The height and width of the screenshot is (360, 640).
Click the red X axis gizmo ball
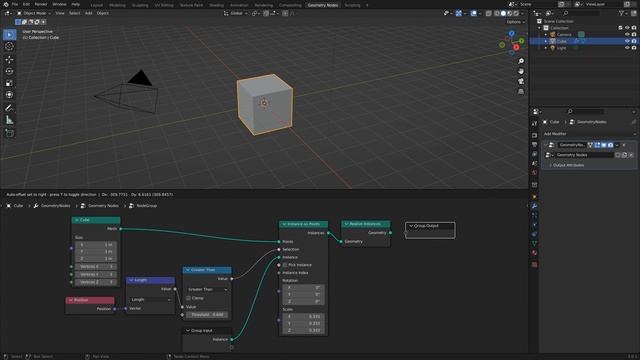point(516,47)
